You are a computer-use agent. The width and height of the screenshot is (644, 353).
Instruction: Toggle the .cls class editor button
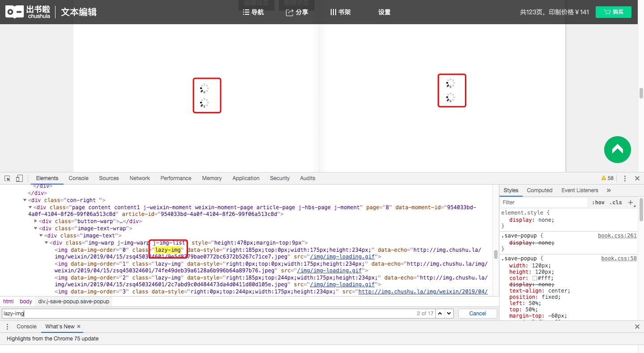pos(617,202)
